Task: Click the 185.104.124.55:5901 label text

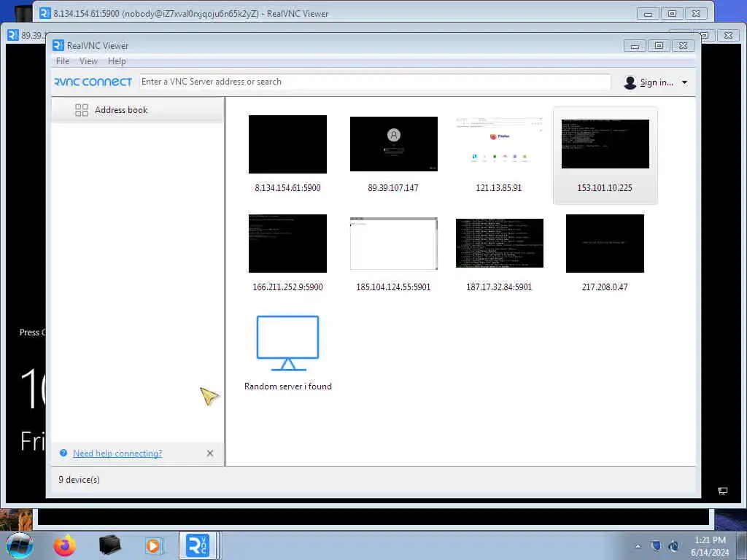Action: 393,287
